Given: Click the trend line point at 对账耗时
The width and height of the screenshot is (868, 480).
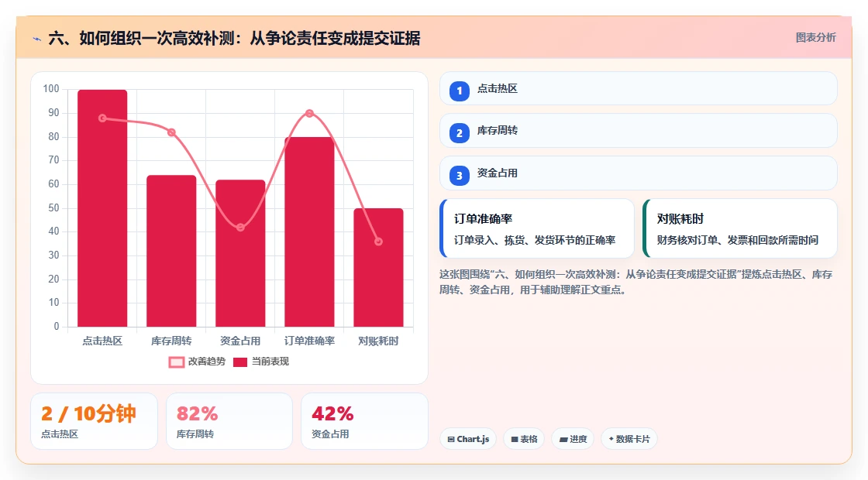Looking at the screenshot, I should coord(379,242).
